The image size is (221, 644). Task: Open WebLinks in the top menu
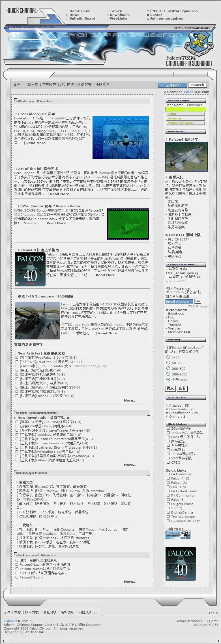pos(119,18)
